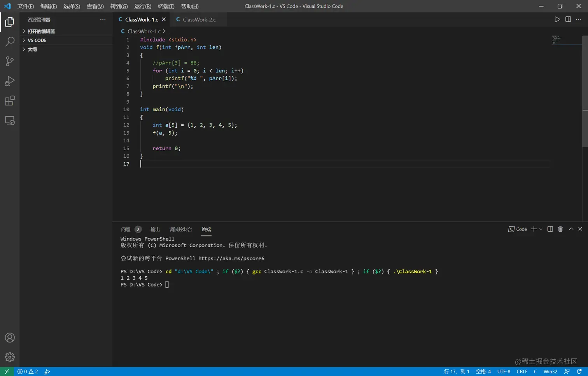Click line number 10 in gutter
588x376 pixels.
point(126,109)
